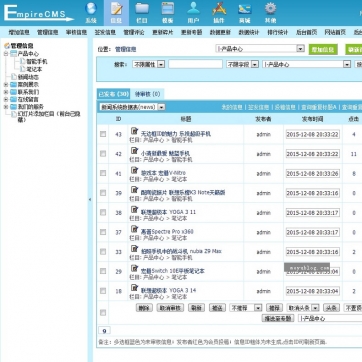Image resolution: width=362 pixels, height=362 pixels.
Task: Open the 我的信息 link above the table
Action: [x=232, y=107]
